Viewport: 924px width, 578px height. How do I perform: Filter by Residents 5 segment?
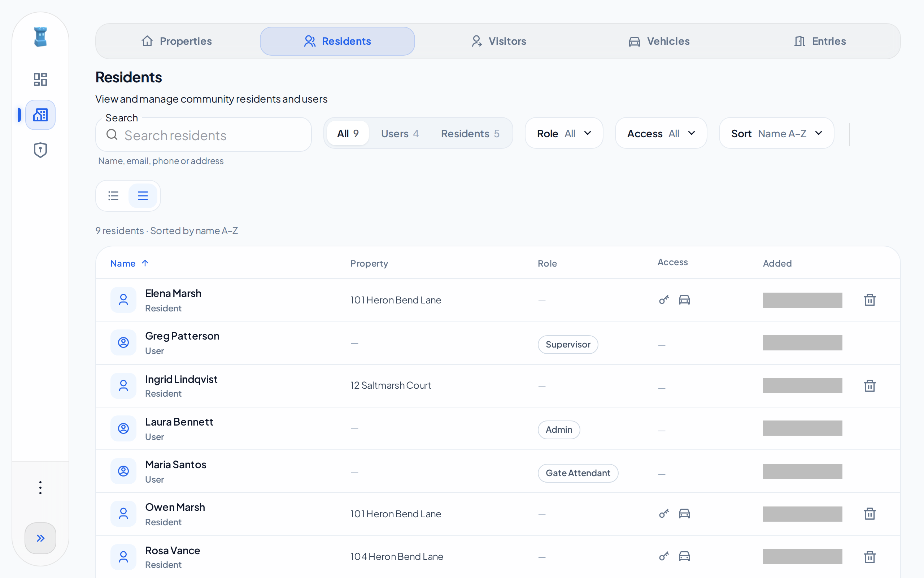pyautogui.click(x=470, y=133)
